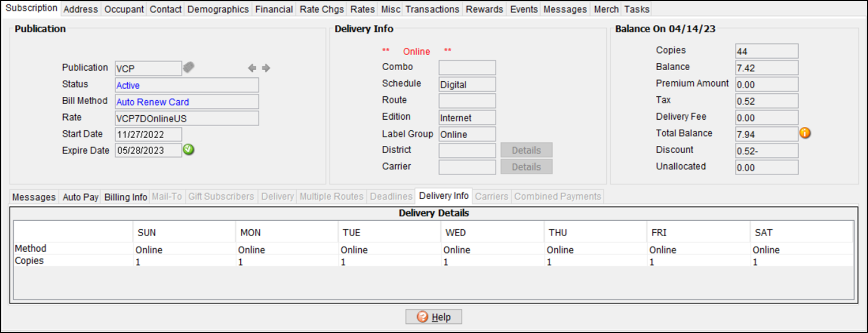Click the Schedule field showing Digital
The image size is (868, 333).
[x=467, y=85]
